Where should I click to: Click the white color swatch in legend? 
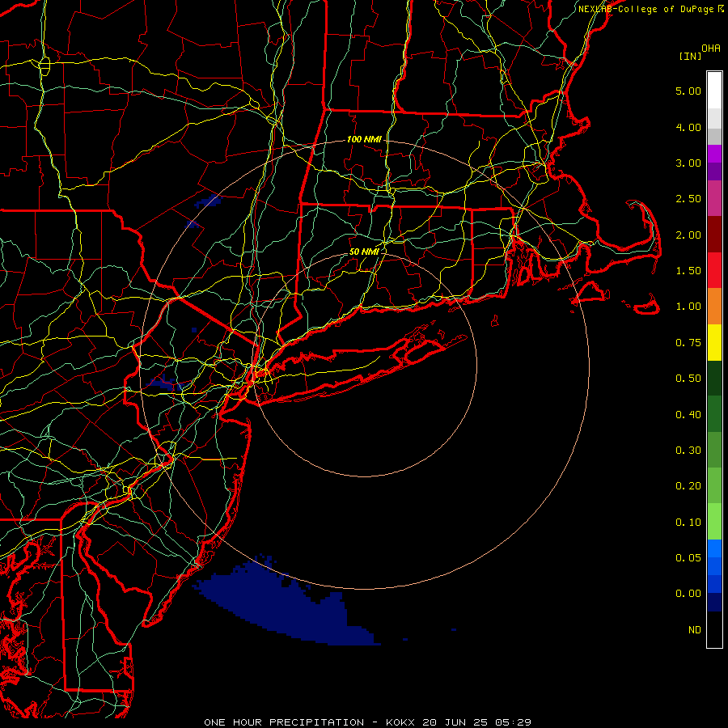[x=714, y=91]
